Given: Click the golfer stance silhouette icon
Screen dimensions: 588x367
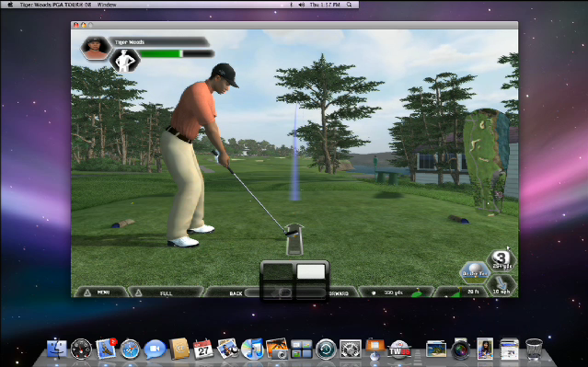Looking at the screenshot, I should tap(125, 60).
